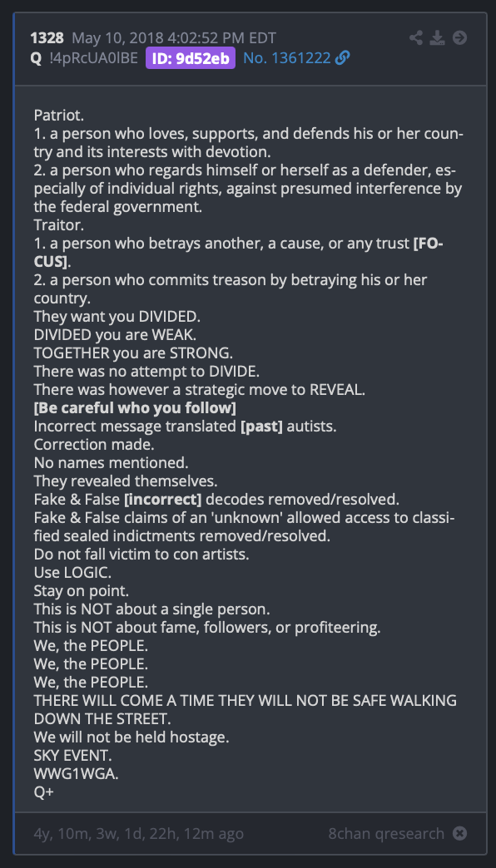Image resolution: width=496 pixels, height=868 pixels.
Task: Click the share icon on post 1328
Action: (x=415, y=38)
